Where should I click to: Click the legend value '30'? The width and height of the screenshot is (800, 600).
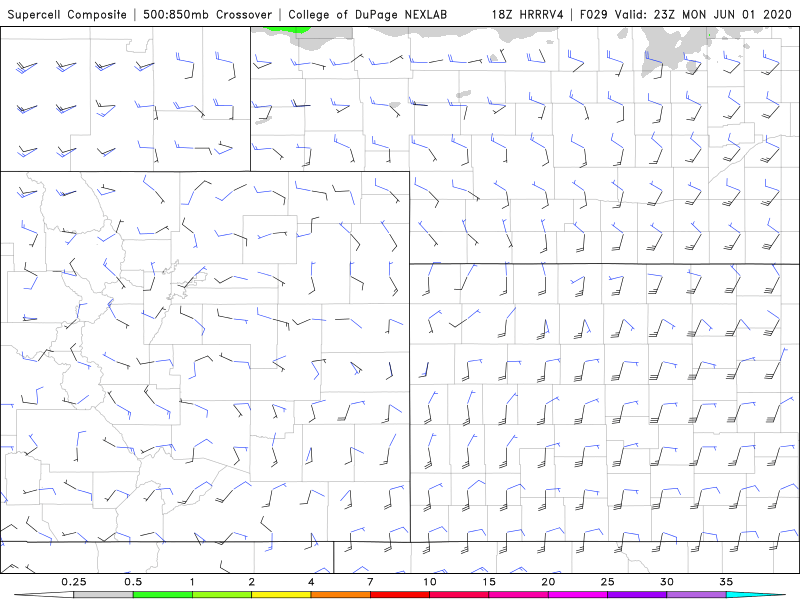click(x=666, y=582)
